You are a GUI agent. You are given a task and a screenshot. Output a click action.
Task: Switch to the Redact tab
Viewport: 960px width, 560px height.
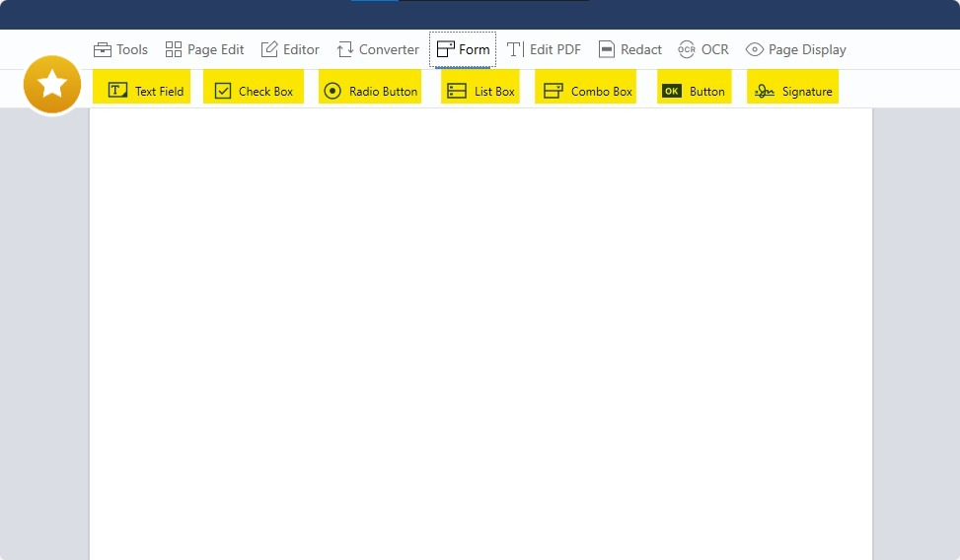[630, 49]
